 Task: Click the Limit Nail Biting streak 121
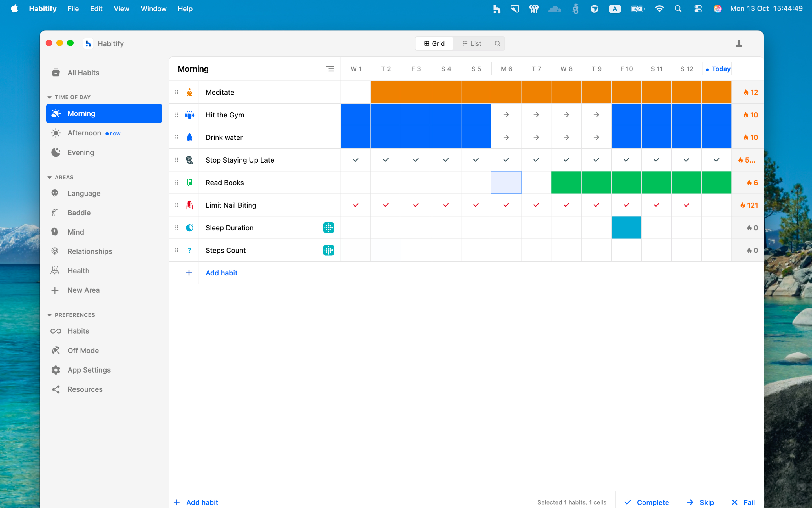(749, 205)
